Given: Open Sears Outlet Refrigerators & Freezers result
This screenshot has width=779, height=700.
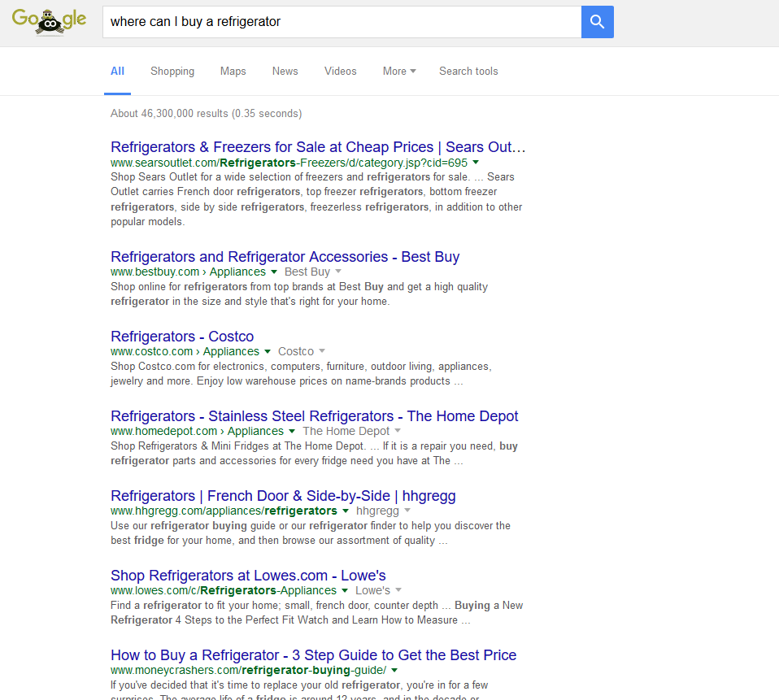Looking at the screenshot, I should pyautogui.click(x=318, y=147).
